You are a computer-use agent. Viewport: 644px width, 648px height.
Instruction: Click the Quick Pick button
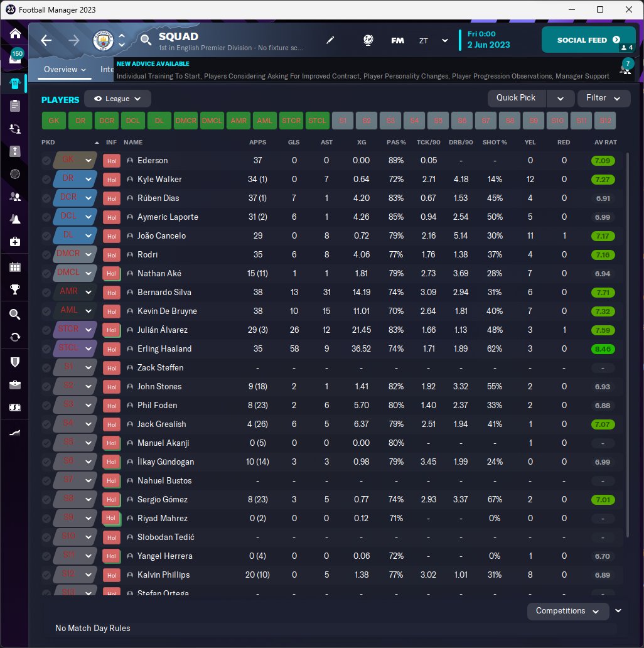tap(516, 98)
